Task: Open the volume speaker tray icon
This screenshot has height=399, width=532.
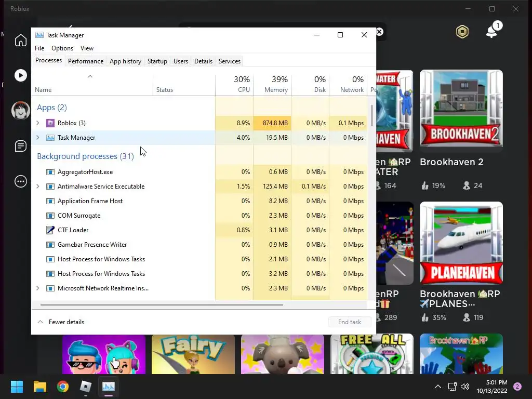Action: (x=465, y=387)
